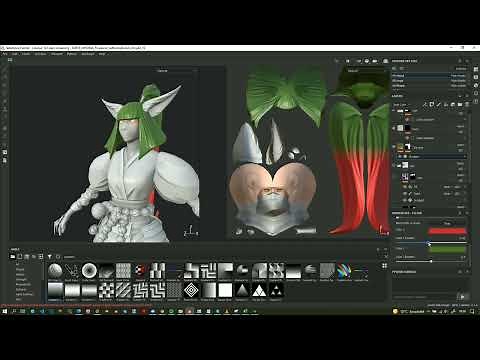Click the top icon in the right dock strip
480x360 pixels.
[476, 69]
